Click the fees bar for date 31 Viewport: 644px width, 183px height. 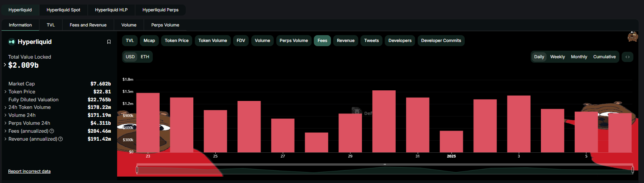pos(418,125)
